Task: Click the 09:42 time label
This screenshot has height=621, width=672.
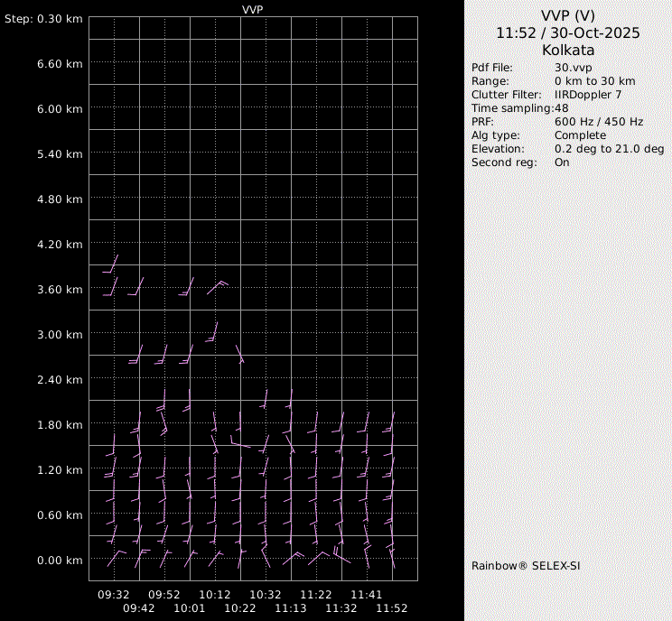Action: point(139,608)
